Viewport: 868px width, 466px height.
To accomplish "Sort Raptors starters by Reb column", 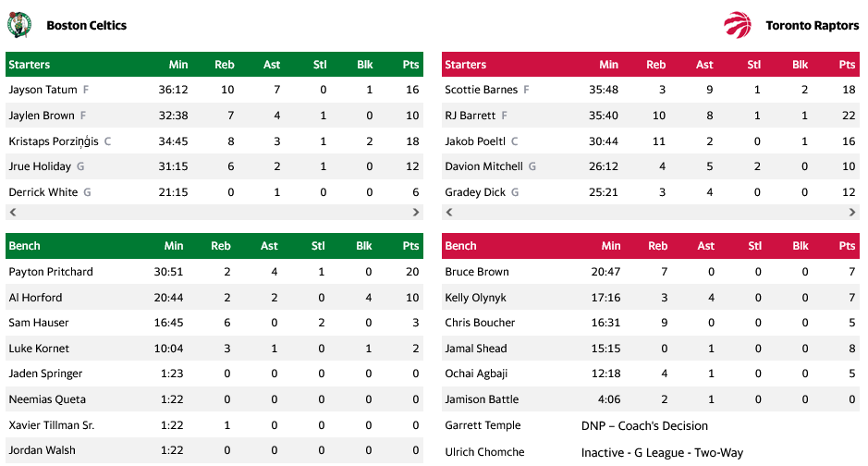I will pos(655,65).
